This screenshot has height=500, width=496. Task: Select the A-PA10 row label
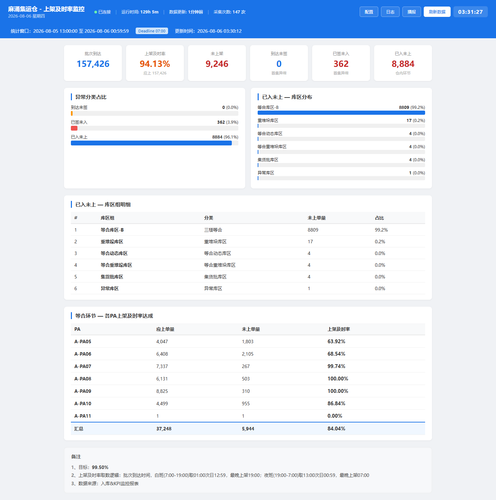pyautogui.click(x=83, y=403)
